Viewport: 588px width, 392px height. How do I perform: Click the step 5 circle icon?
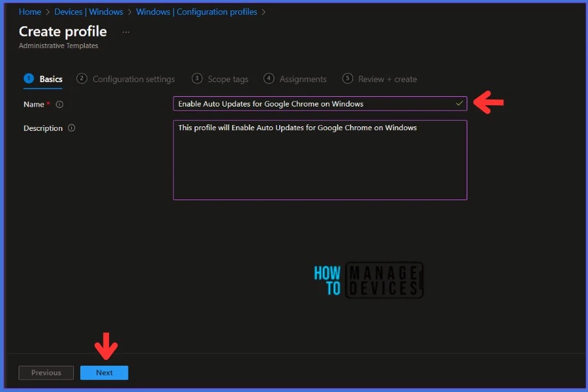[x=348, y=78]
